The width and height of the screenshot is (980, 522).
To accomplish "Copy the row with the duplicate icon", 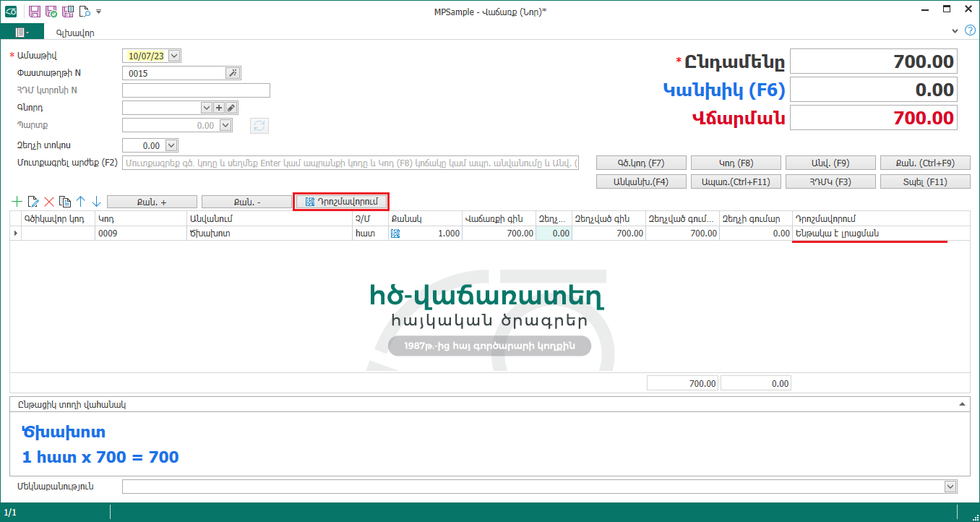I will [65, 202].
